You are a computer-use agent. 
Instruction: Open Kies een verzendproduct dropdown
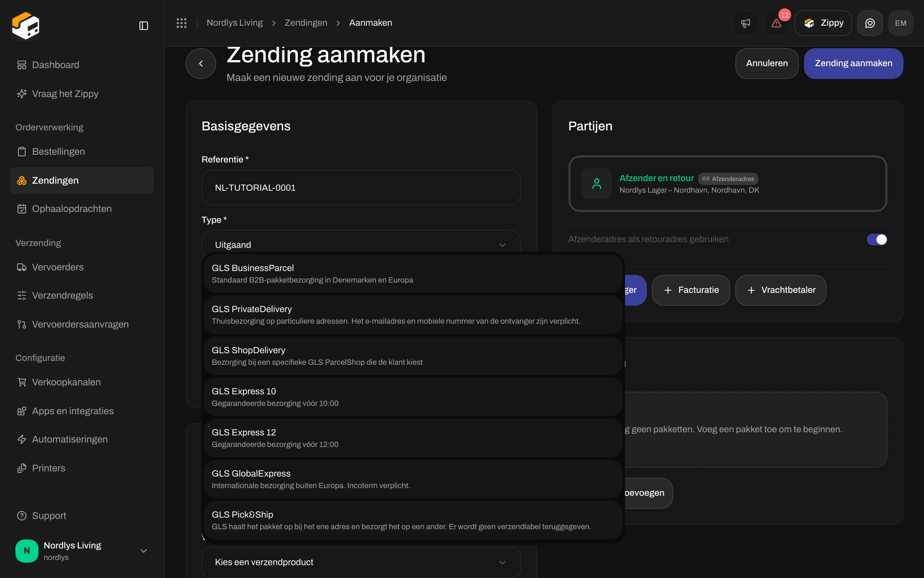pos(361,562)
